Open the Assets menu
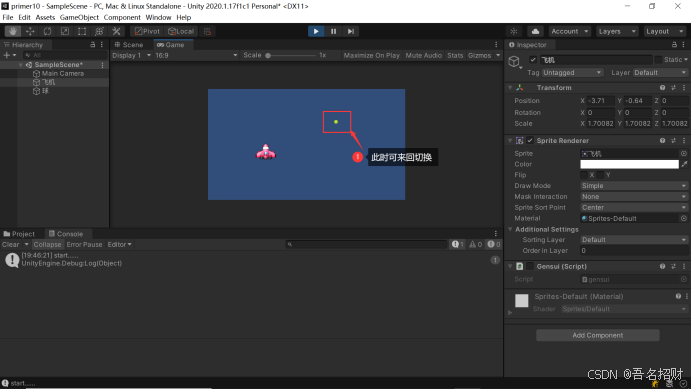 click(x=45, y=17)
